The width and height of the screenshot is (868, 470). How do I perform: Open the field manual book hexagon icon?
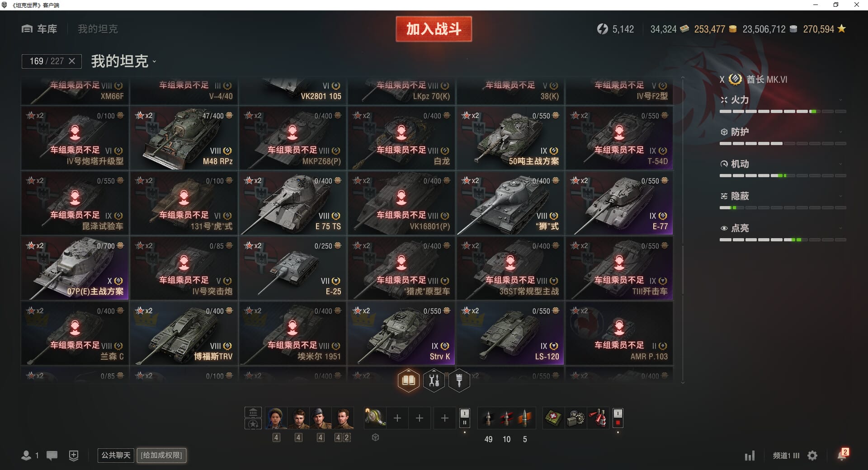[x=408, y=381]
